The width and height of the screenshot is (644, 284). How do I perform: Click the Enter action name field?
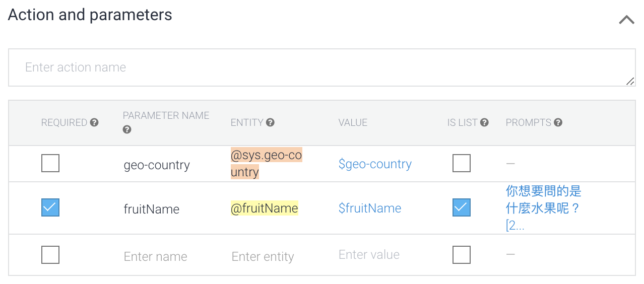(322, 67)
